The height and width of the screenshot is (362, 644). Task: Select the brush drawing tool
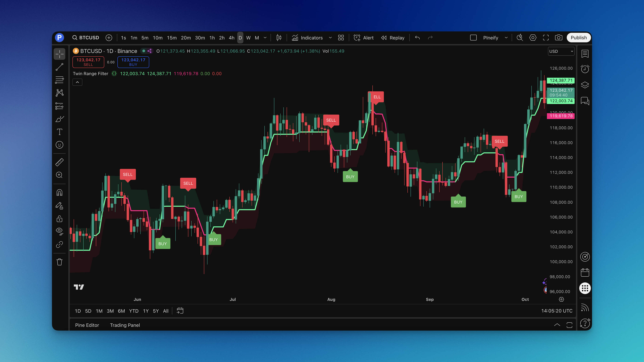(x=59, y=119)
